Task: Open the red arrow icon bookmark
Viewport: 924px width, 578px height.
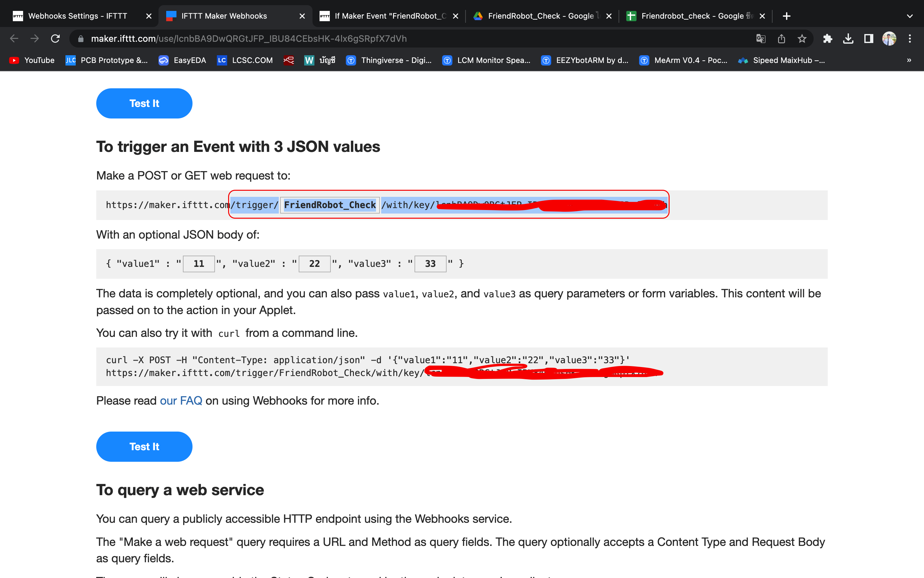Action: (289, 60)
